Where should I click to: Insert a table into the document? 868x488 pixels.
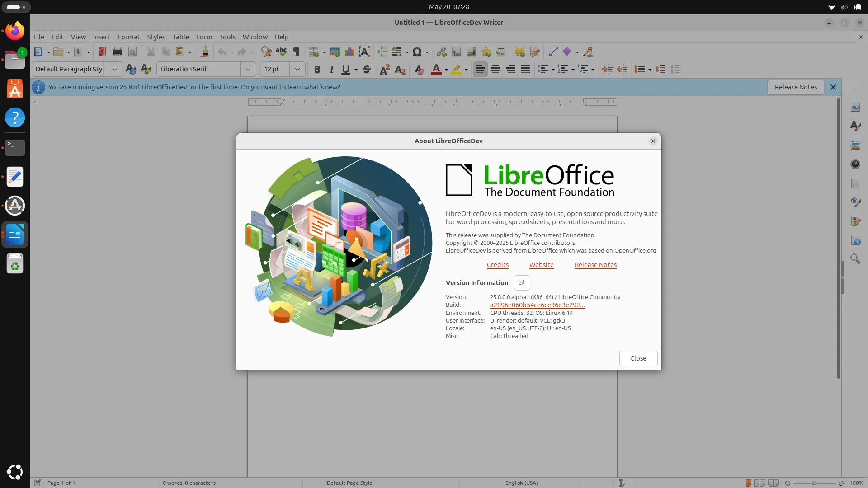tap(314, 52)
